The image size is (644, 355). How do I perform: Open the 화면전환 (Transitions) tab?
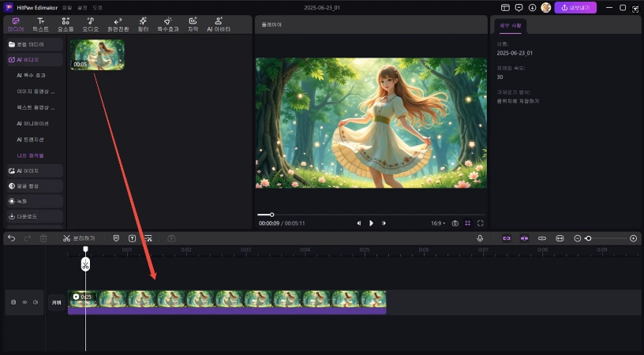(118, 24)
